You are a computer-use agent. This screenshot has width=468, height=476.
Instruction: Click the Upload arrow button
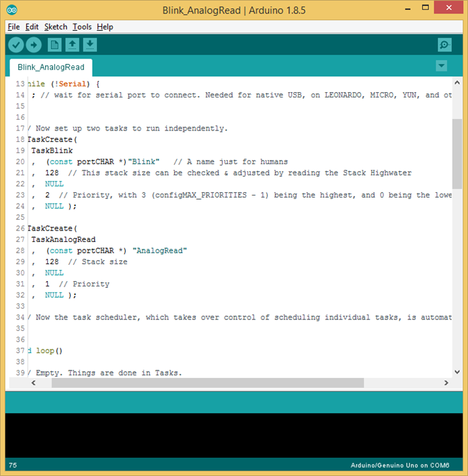[34, 45]
